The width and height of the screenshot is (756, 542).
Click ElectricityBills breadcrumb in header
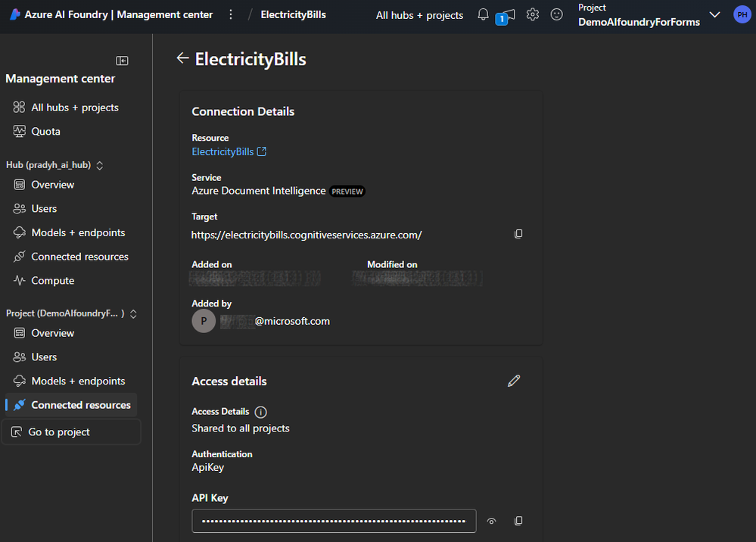point(293,14)
